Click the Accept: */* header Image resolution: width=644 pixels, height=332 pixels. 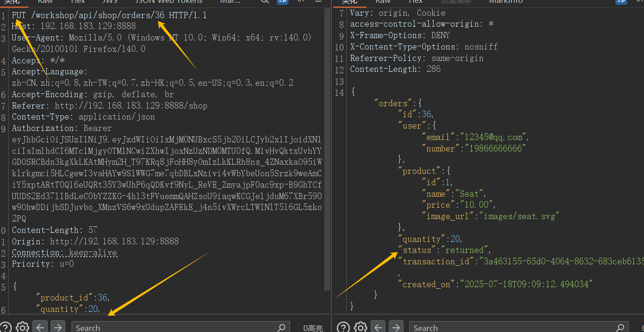tap(38, 60)
